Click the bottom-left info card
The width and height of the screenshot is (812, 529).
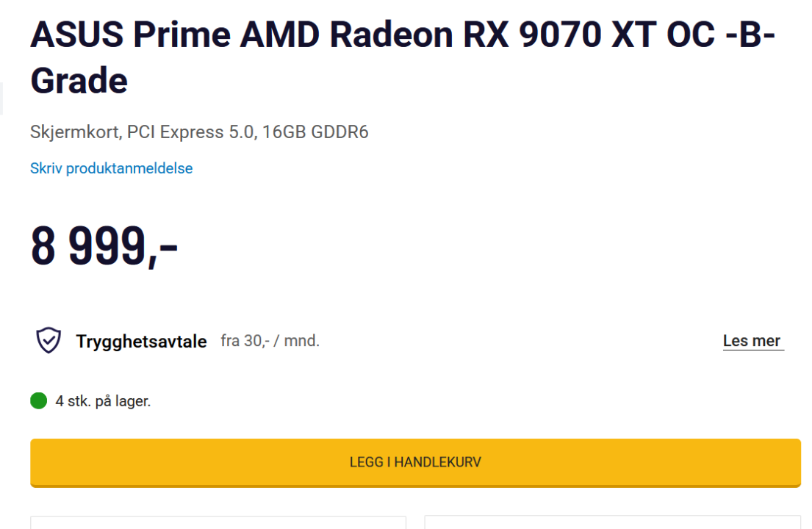(218, 522)
